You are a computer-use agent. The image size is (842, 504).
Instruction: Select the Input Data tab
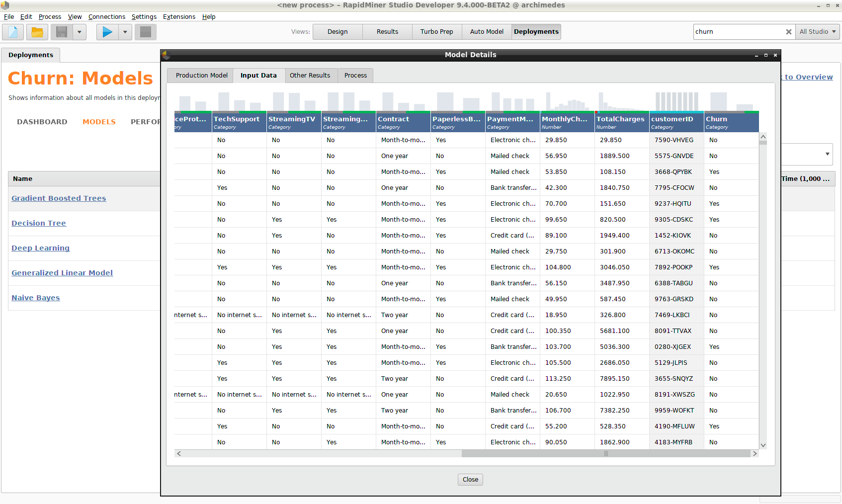pos(258,76)
